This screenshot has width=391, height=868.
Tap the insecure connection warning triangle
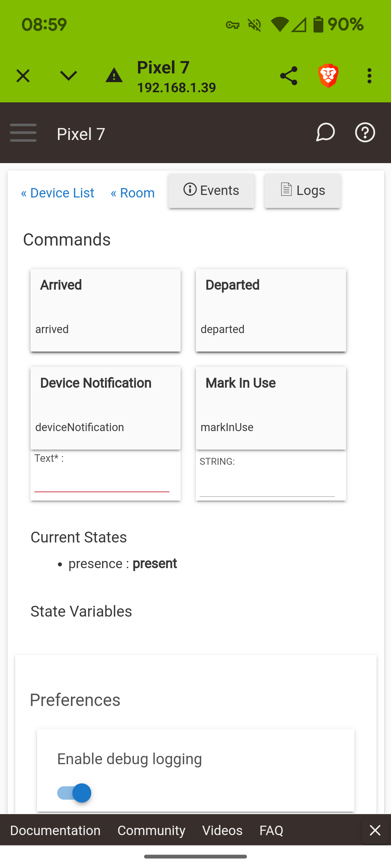pyautogui.click(x=114, y=76)
